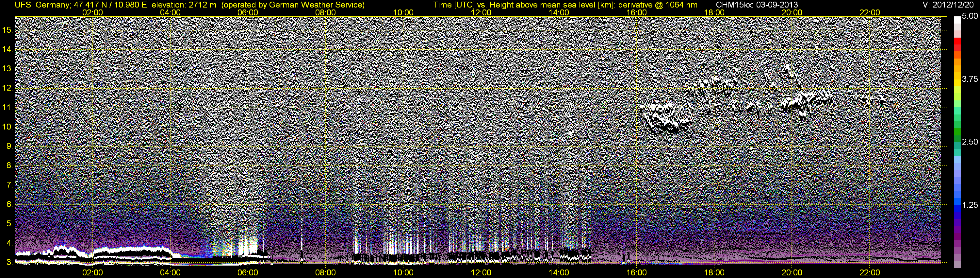This screenshot has height=278, width=980.
Task: Click the "11." height axis label
Action: pos(8,107)
